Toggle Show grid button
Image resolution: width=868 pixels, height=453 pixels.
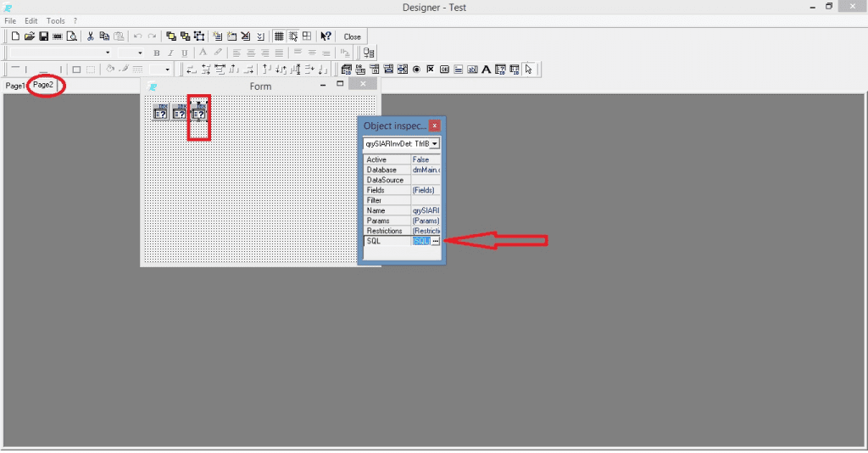coord(279,36)
